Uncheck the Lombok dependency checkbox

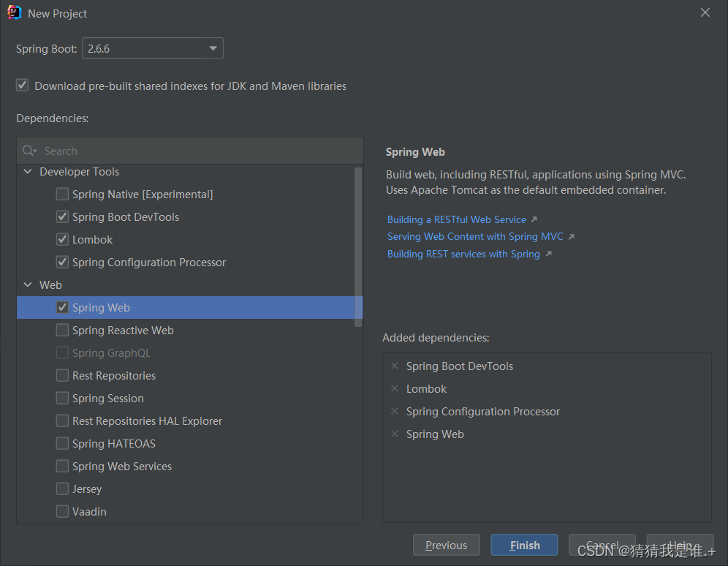tap(63, 240)
